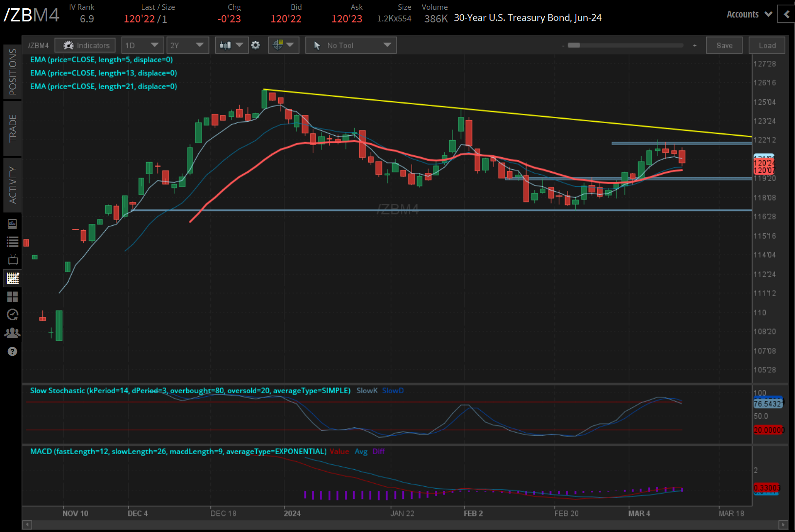Viewport: 795px width, 532px height.
Task: Open the help question mark icon
Action: [x=13, y=351]
